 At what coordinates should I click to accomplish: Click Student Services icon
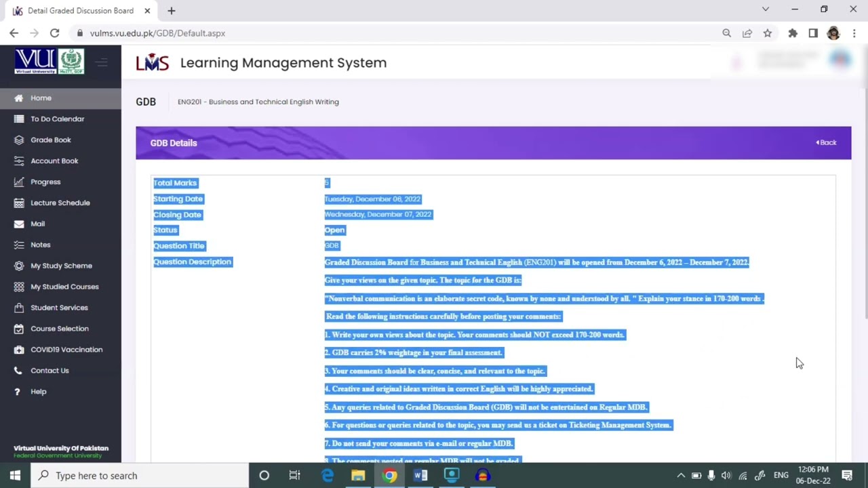pyautogui.click(x=18, y=308)
